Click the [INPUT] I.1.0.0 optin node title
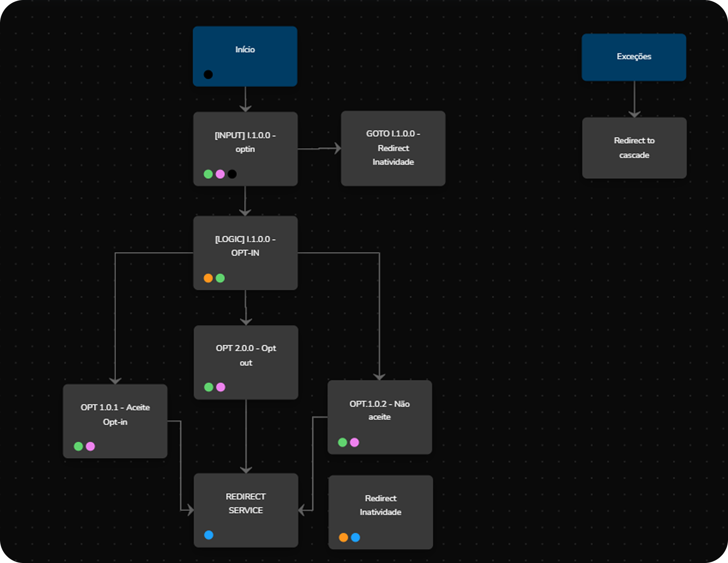728x563 pixels. pos(245,142)
